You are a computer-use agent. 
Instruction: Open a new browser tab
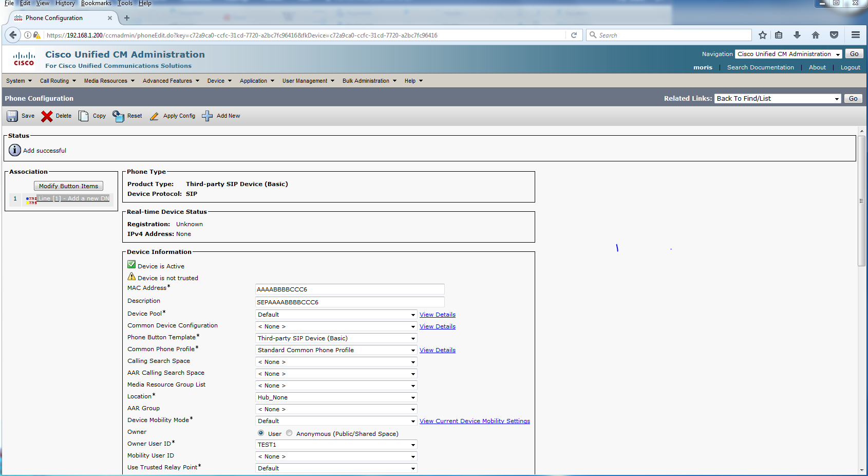click(x=127, y=18)
